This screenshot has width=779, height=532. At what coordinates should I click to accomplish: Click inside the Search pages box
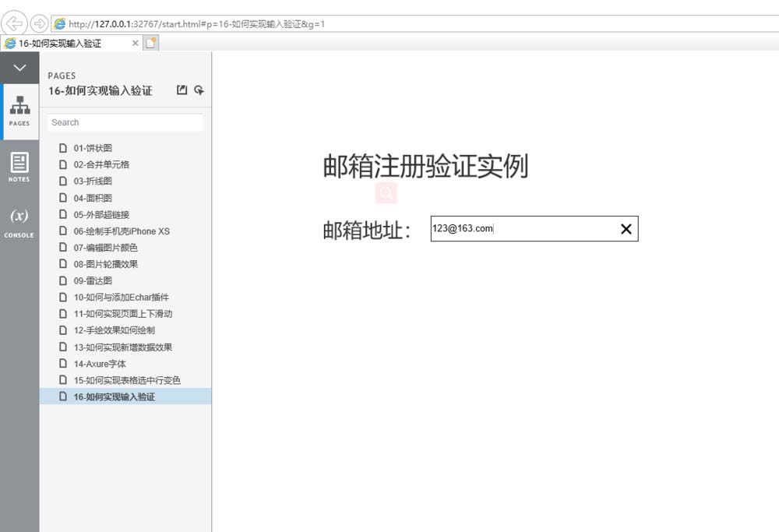125,122
